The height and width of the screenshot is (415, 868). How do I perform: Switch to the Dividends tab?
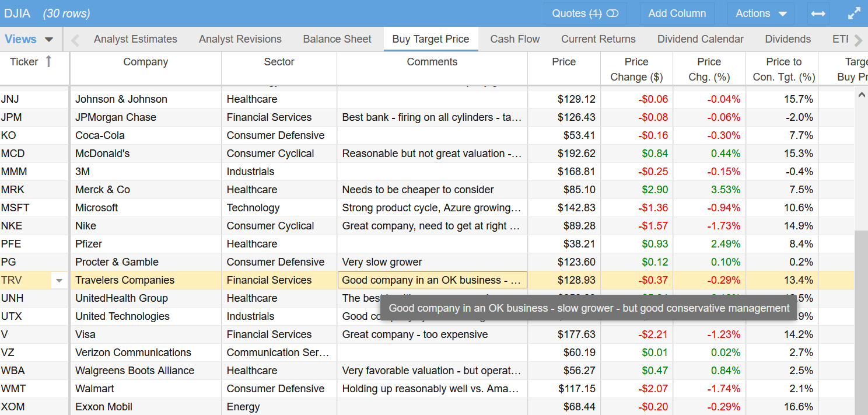[x=788, y=39]
